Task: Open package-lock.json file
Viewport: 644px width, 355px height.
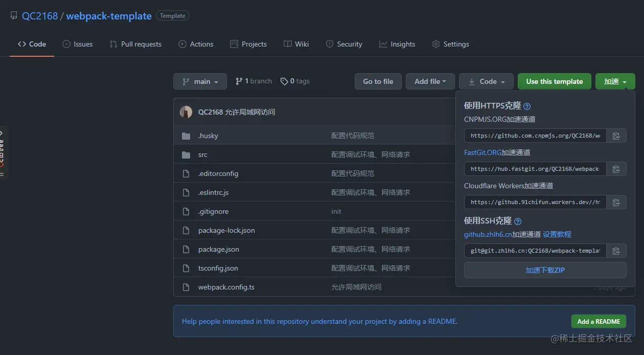Action: pos(226,230)
